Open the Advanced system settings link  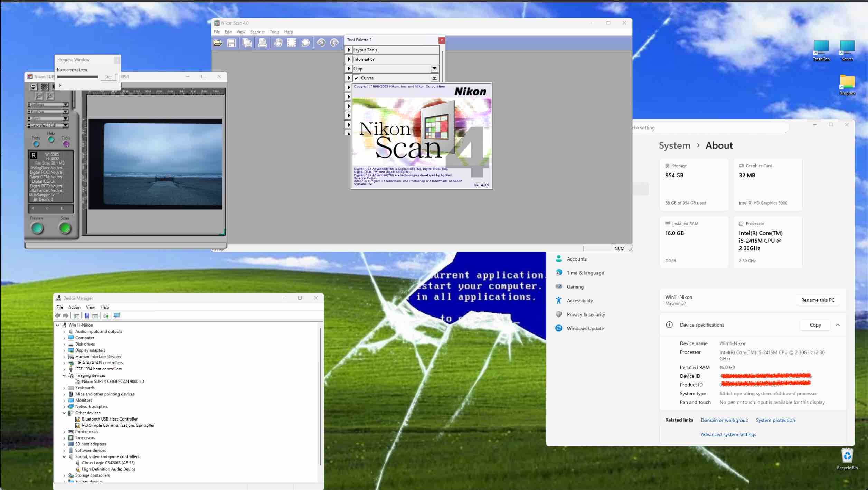coord(728,434)
